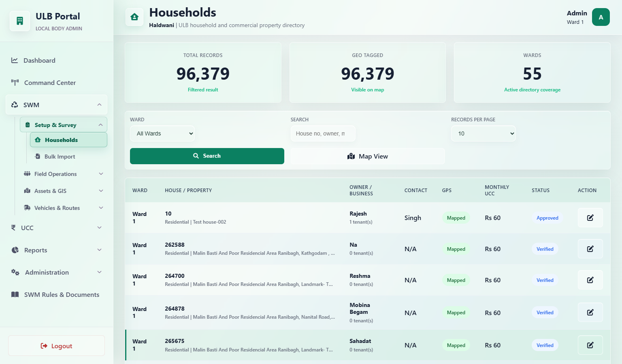Collapse the SWM section chevron
Screen dimensions: 622x364
[x=99, y=105]
